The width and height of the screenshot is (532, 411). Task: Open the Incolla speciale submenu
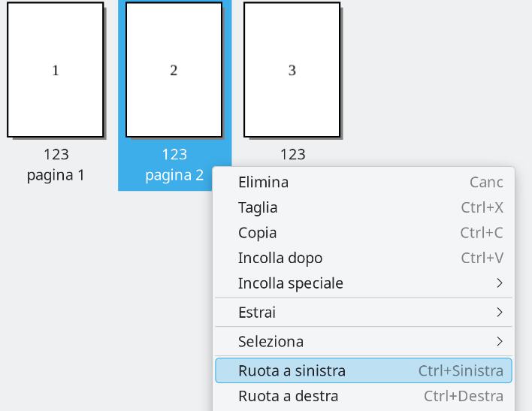pyautogui.click(x=291, y=283)
